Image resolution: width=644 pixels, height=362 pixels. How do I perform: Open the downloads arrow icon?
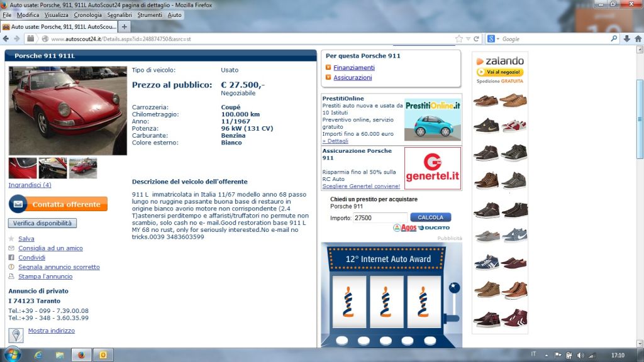[x=627, y=38]
